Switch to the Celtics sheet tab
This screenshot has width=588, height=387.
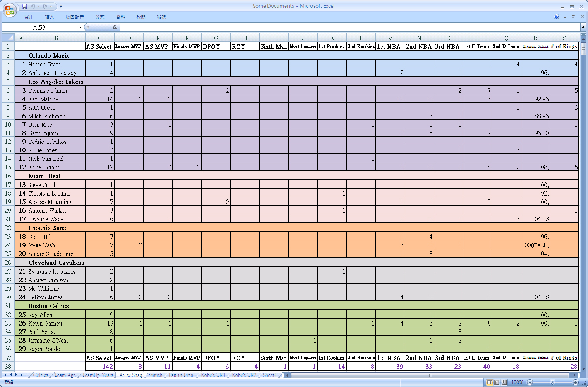[41, 375]
